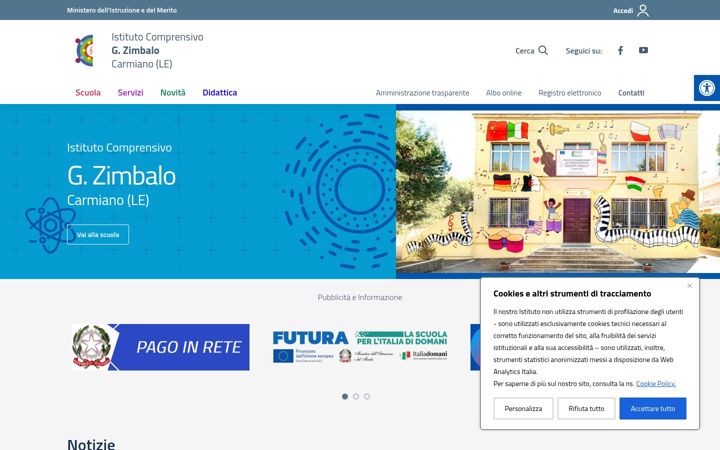
Task: Click Personalizza cookie button
Action: (x=523, y=408)
